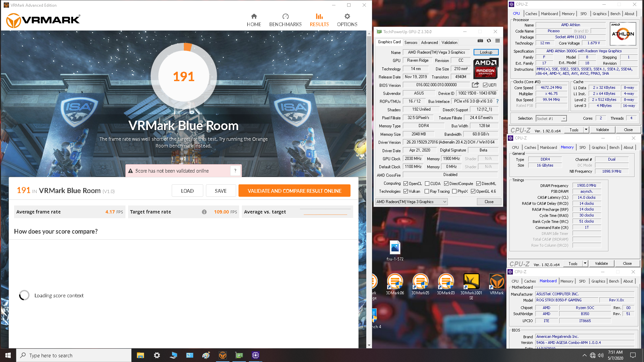The height and width of the screenshot is (362, 644).
Task: Click the question mark beside validation warning
Action: point(235,171)
